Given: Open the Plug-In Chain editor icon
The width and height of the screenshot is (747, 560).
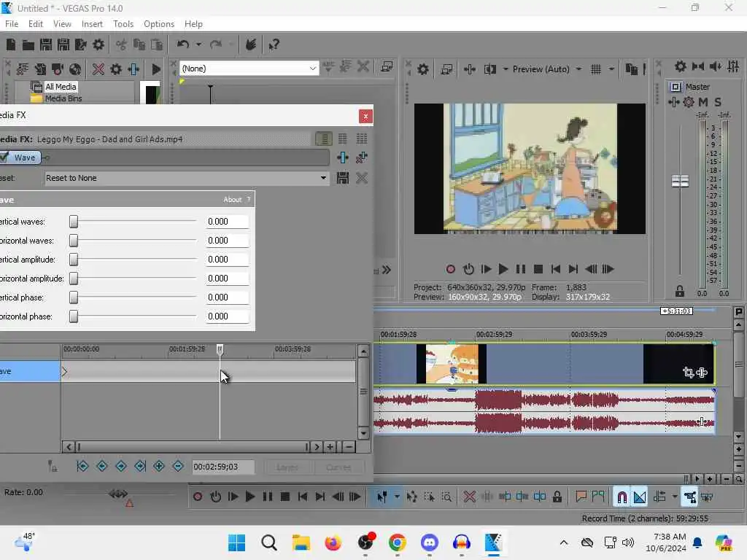Looking at the screenshot, I should [x=343, y=157].
